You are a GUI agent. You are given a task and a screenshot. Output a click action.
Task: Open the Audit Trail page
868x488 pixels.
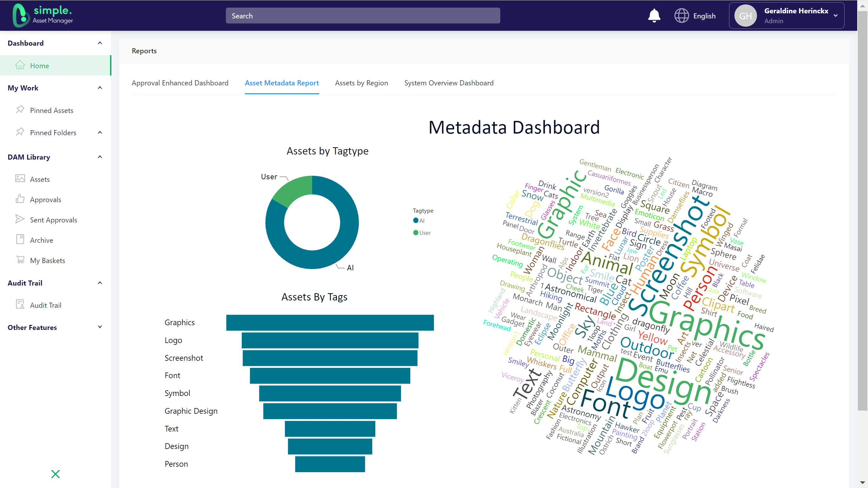click(46, 305)
